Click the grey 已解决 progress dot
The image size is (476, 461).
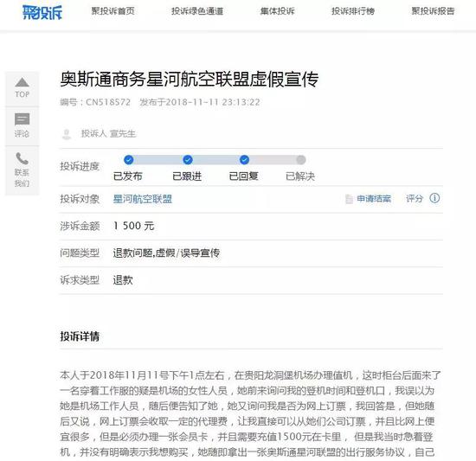click(x=301, y=159)
